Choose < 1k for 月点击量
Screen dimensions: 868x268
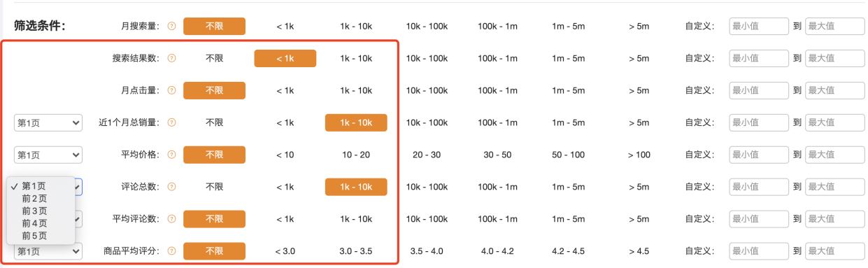[x=285, y=91]
